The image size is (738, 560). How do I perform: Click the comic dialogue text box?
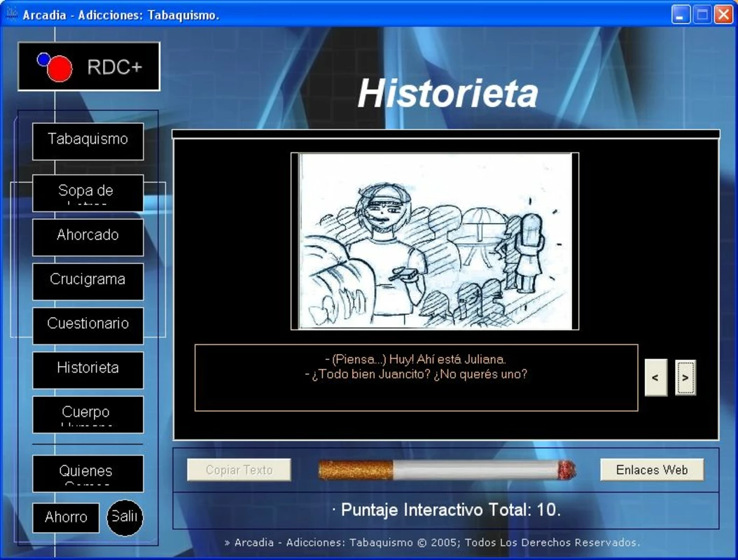click(x=416, y=377)
